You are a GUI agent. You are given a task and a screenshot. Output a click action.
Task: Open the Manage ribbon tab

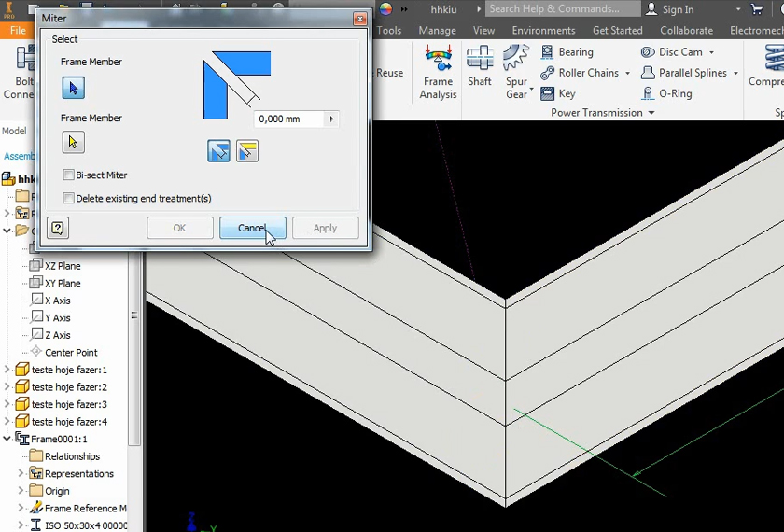tap(437, 30)
